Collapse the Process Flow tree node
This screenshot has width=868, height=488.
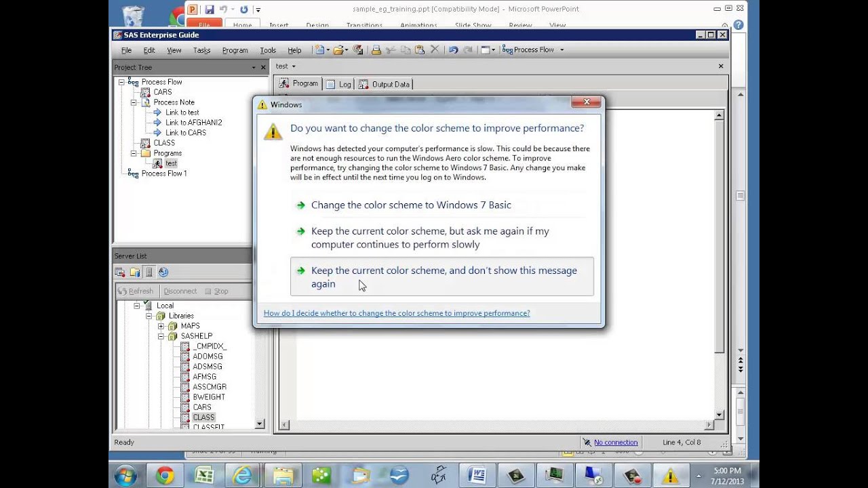pos(121,82)
